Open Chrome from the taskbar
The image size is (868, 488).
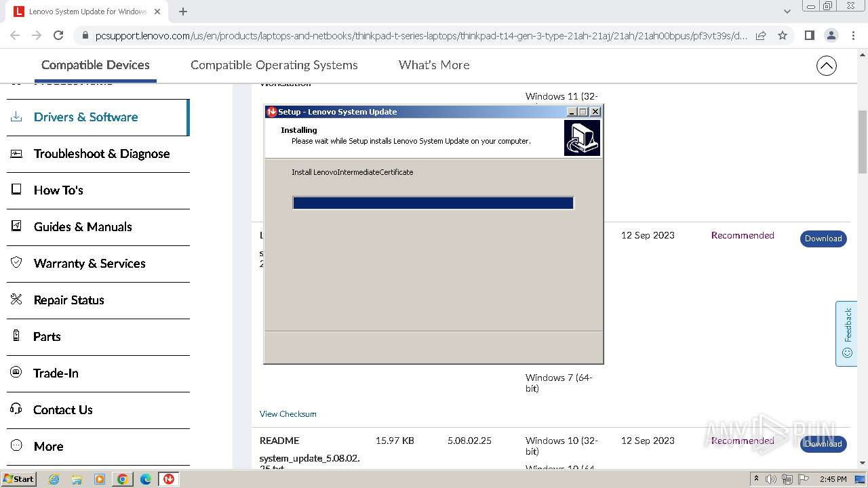[123, 479]
